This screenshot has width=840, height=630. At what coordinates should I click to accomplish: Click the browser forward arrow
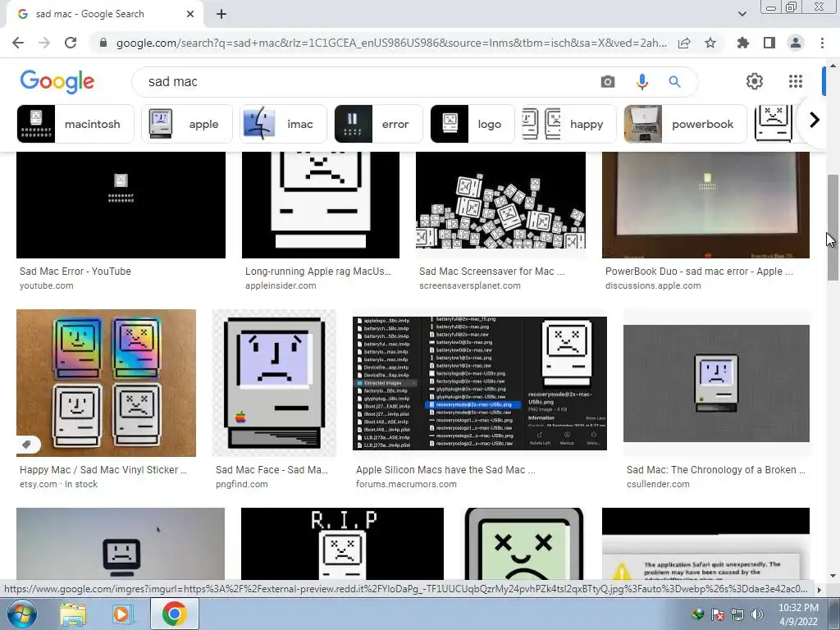pyautogui.click(x=44, y=43)
